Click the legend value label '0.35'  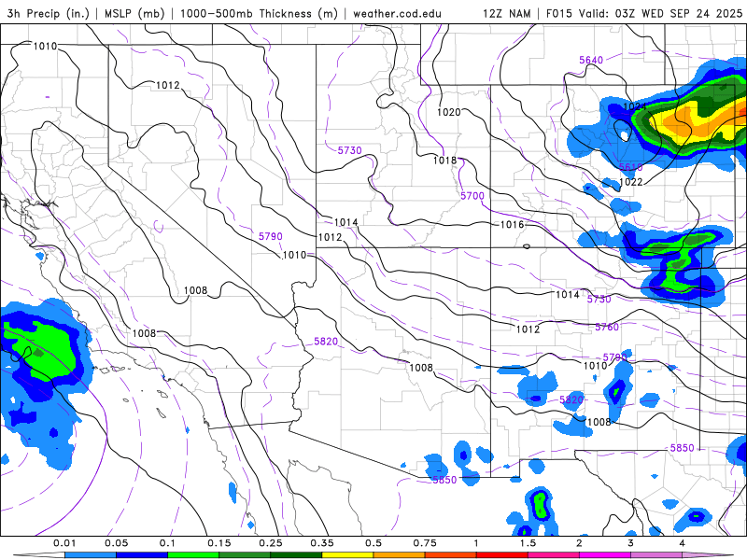tap(321, 543)
